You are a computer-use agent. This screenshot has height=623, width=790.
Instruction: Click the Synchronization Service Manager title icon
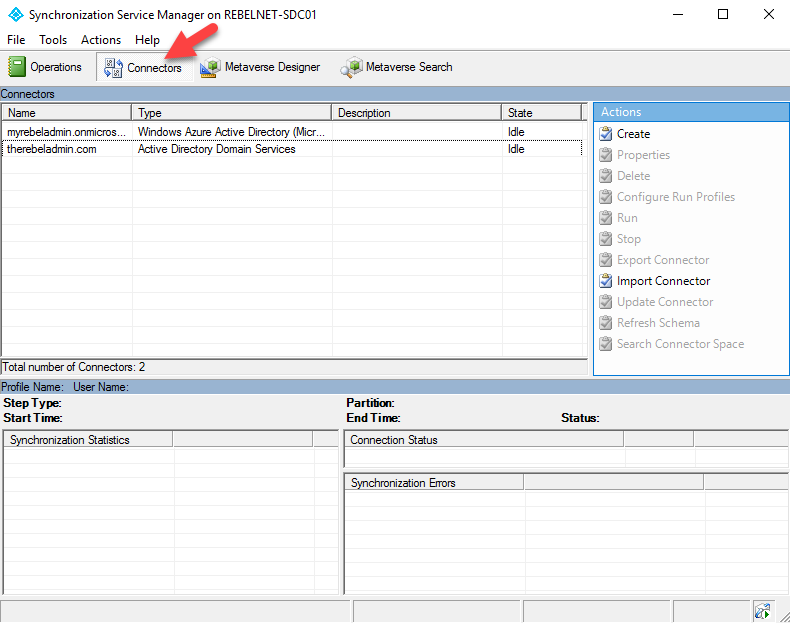tap(16, 15)
